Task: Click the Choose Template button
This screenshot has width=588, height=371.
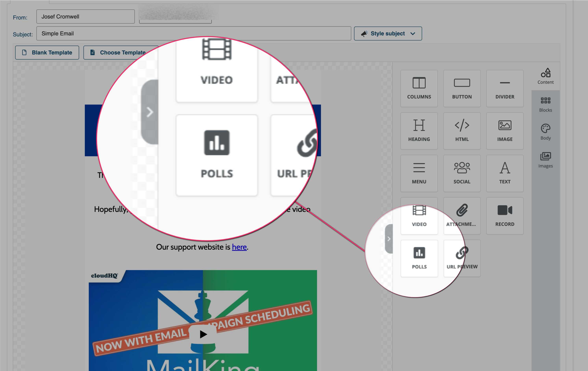Action: coord(121,52)
